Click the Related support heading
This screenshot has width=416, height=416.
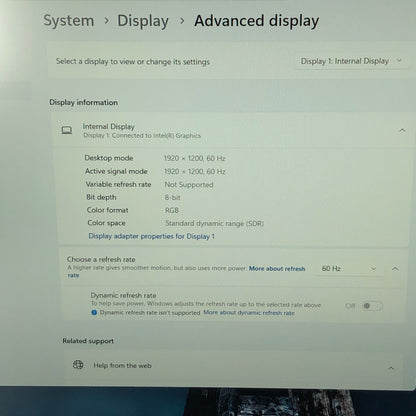(88, 341)
